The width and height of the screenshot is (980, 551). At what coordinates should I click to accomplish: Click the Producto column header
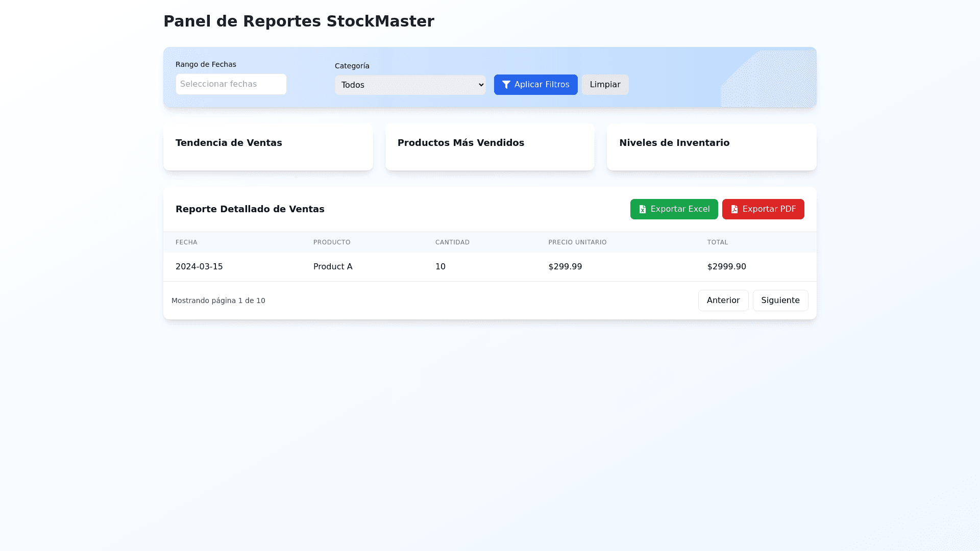pyautogui.click(x=332, y=242)
